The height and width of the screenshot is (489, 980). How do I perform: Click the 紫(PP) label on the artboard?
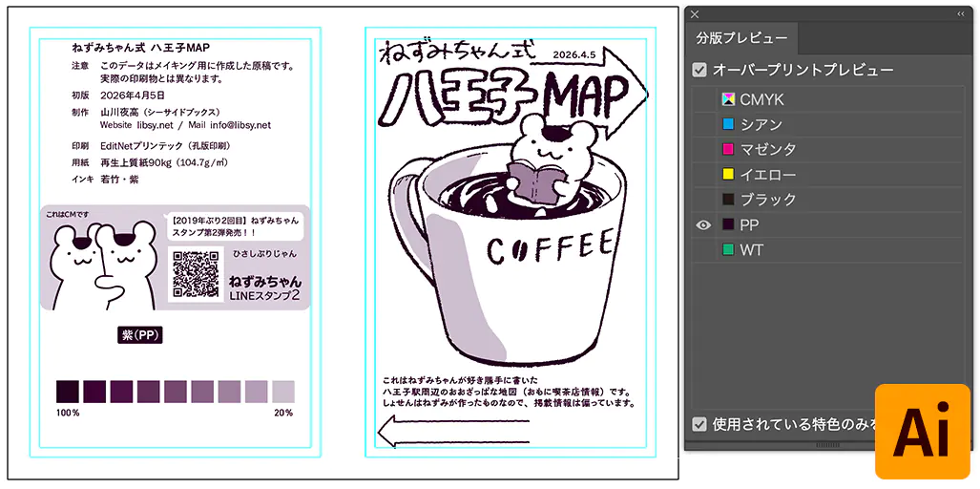click(139, 335)
